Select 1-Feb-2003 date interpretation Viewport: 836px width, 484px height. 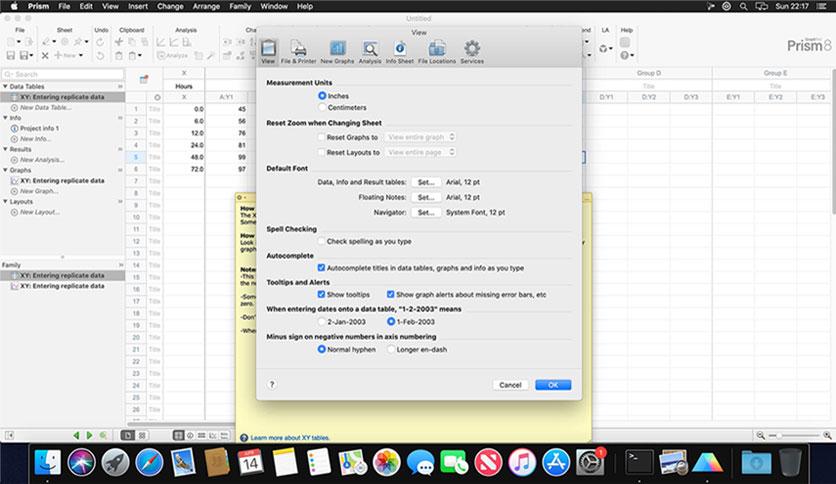(391, 321)
